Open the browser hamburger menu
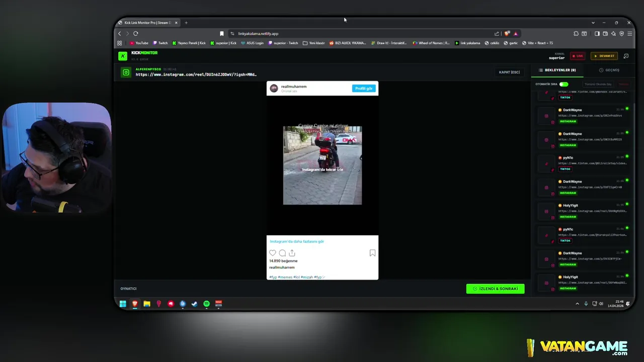 629,34
